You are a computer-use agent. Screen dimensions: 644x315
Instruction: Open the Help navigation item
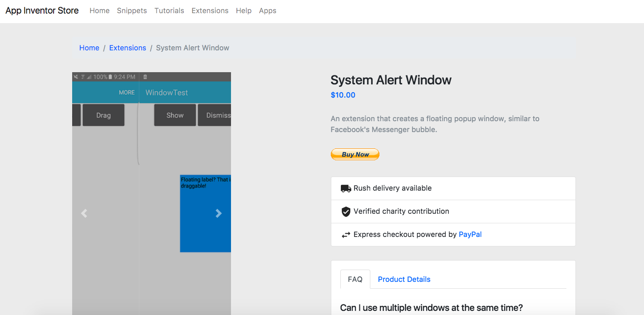click(244, 11)
